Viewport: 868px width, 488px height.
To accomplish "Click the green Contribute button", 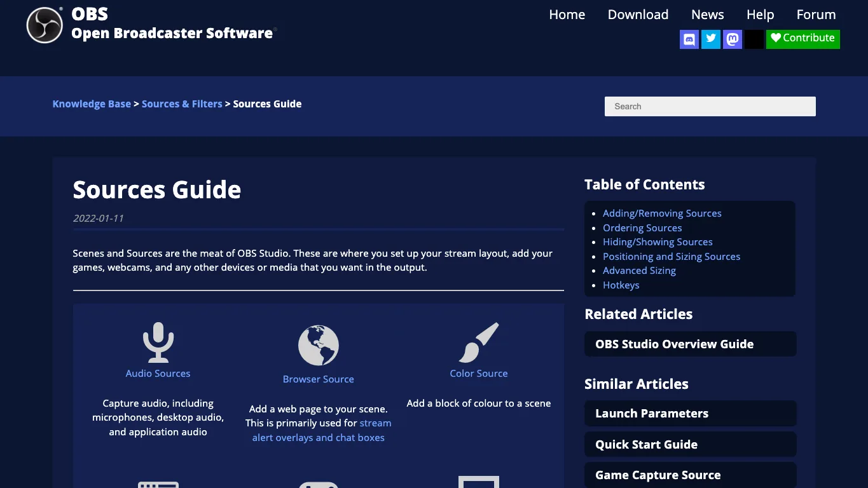I will point(803,39).
